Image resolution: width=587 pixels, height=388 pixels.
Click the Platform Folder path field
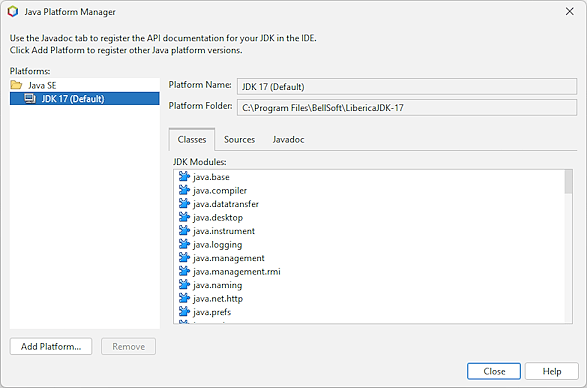[x=407, y=107]
